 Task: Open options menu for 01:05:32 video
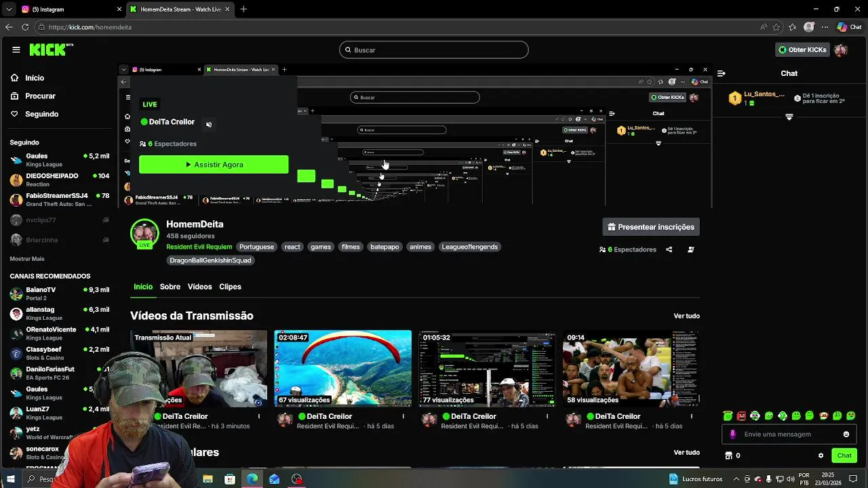[547, 416]
